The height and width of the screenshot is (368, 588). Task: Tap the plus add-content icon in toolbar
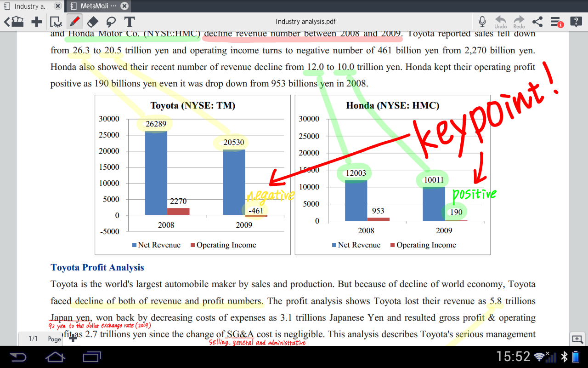(36, 22)
